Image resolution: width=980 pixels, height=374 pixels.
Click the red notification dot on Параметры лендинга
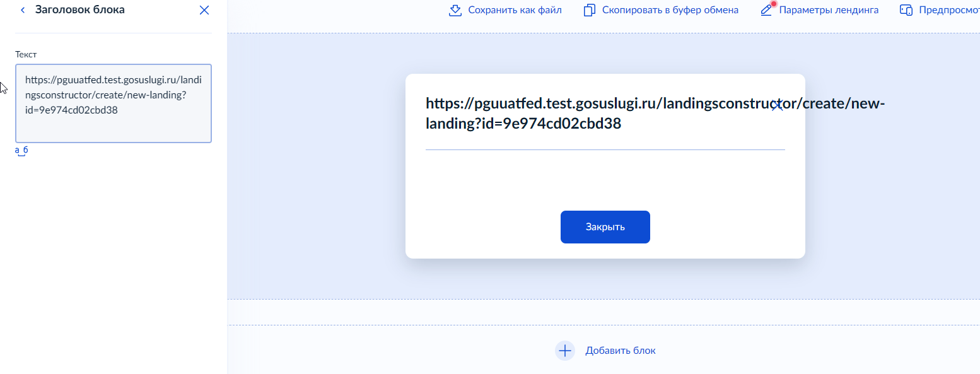point(774,4)
